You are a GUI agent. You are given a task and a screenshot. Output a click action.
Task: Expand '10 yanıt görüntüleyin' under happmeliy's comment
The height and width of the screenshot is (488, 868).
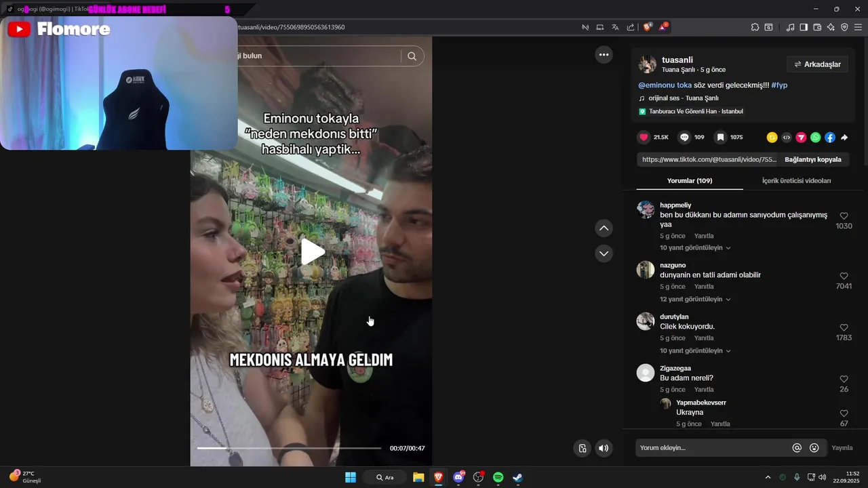click(695, 248)
